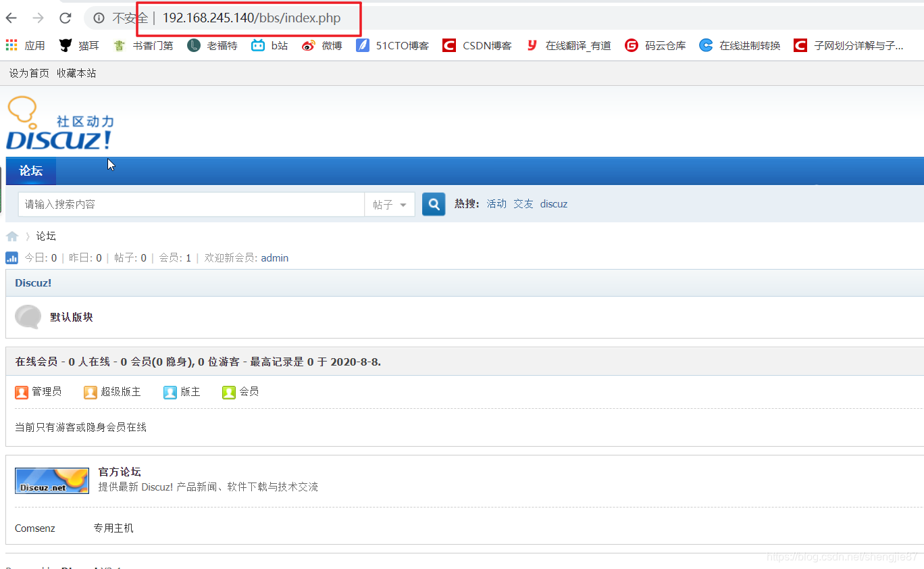Click the 默认版块 speech bubble icon

28,316
